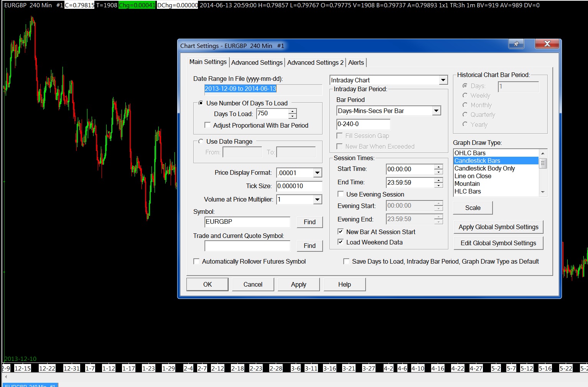Click the 5-12 date label on time axis
The image size is (588, 387).
tap(527, 368)
